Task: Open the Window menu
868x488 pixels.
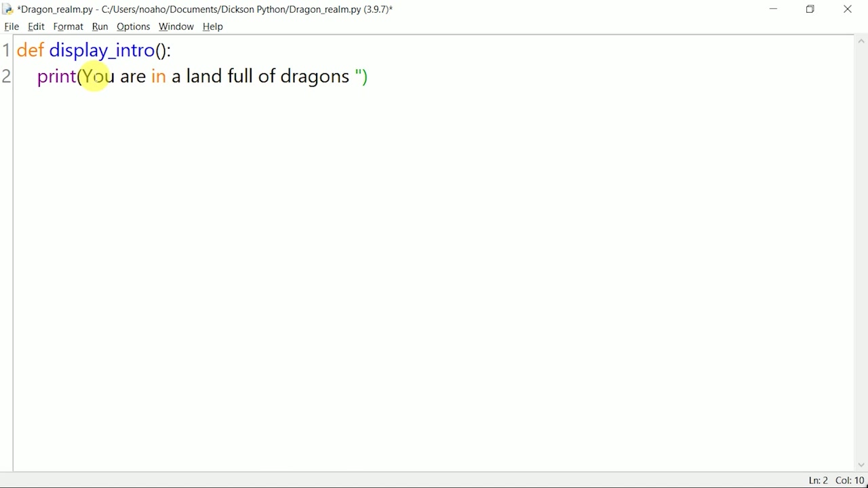Action: point(176,26)
